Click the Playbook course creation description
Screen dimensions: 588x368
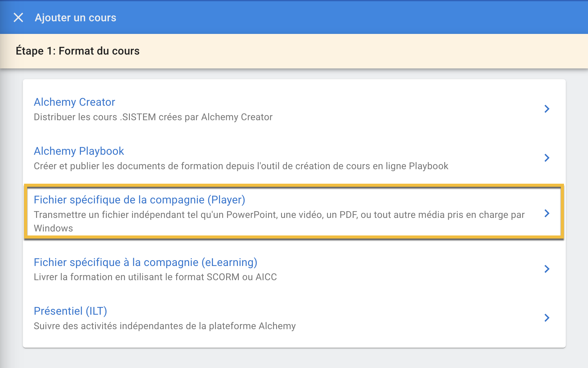(241, 166)
